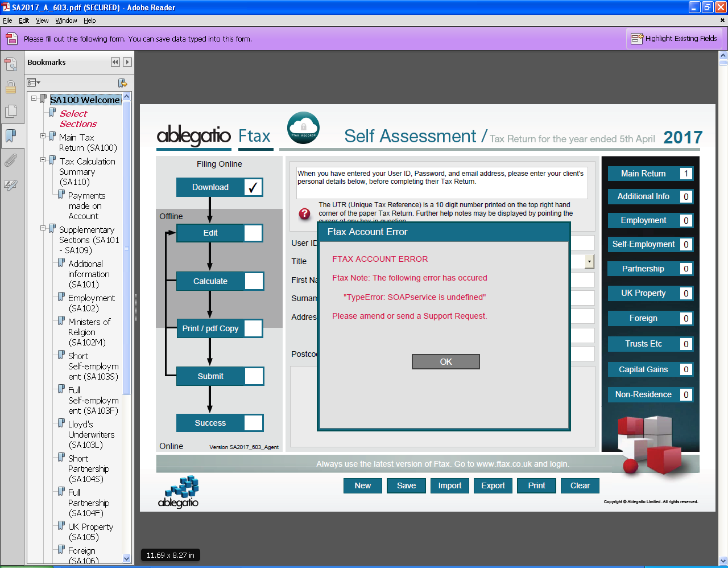Click the red question mark help icon
The width and height of the screenshot is (728, 568).
305,213
